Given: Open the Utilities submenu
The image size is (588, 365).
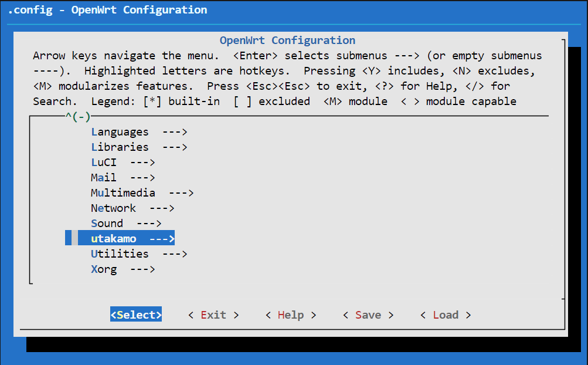Looking at the screenshot, I should click(x=139, y=254).
